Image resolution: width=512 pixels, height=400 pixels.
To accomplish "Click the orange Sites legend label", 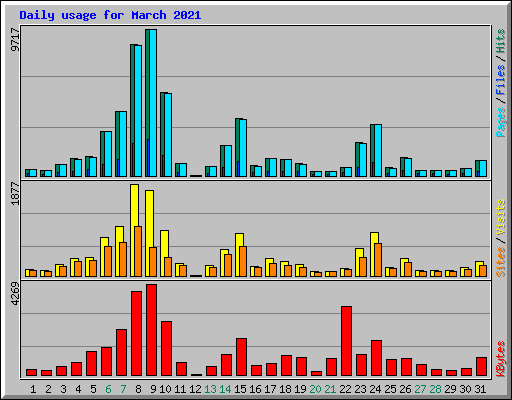I will point(500,262).
